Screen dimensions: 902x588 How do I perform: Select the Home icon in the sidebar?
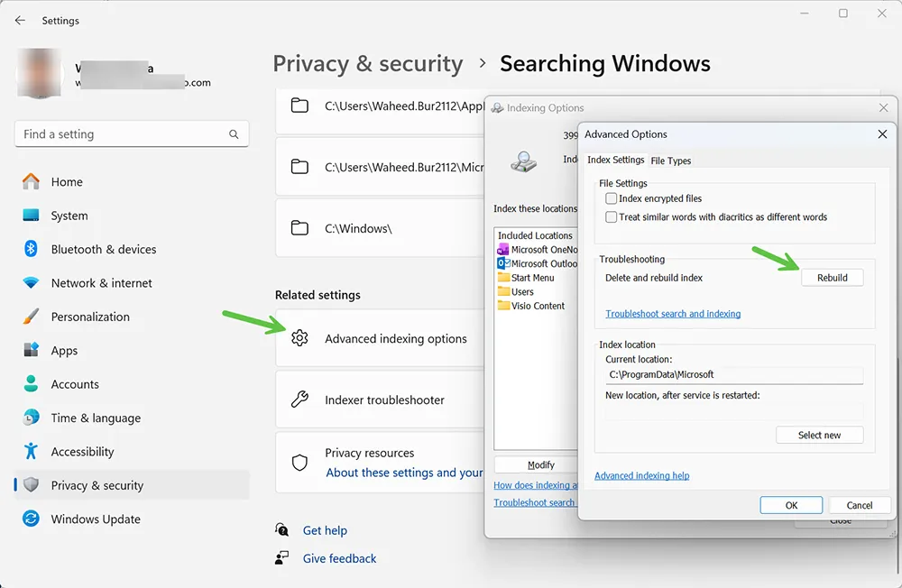pyautogui.click(x=28, y=181)
